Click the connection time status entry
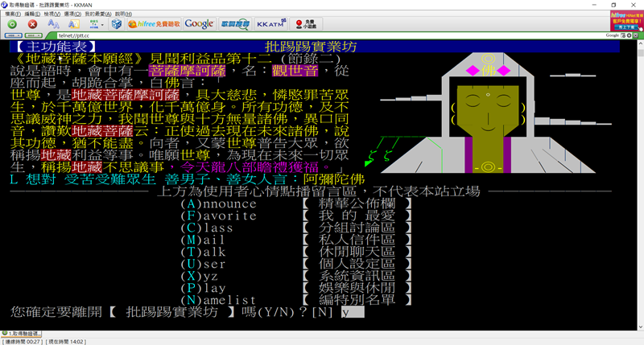Screen dimensions: 644x345 23,342
